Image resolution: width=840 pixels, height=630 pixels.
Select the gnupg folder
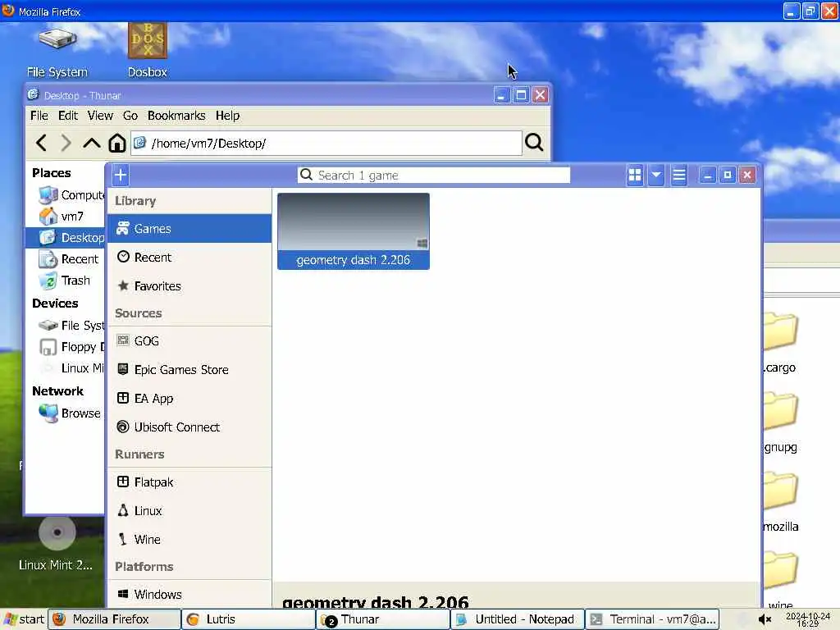[780, 423]
